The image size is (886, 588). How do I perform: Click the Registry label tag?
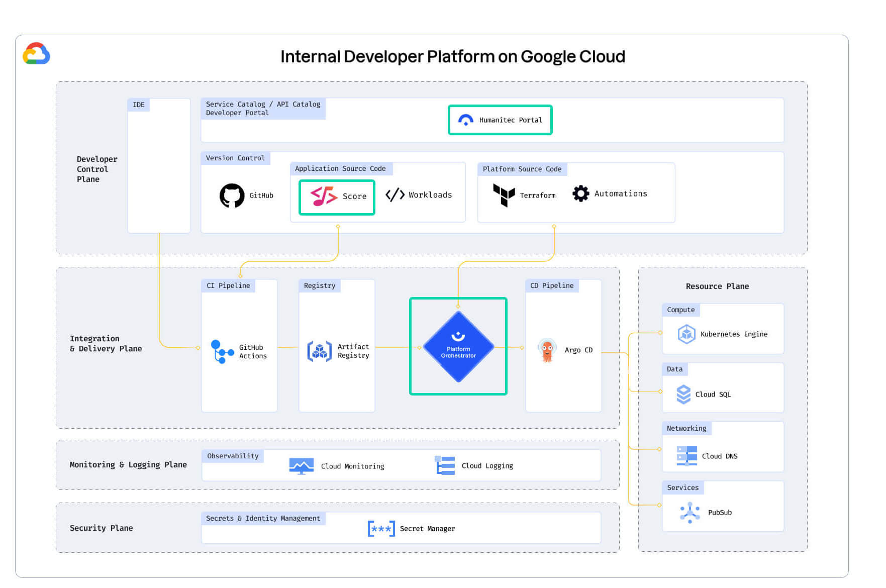pyautogui.click(x=320, y=285)
